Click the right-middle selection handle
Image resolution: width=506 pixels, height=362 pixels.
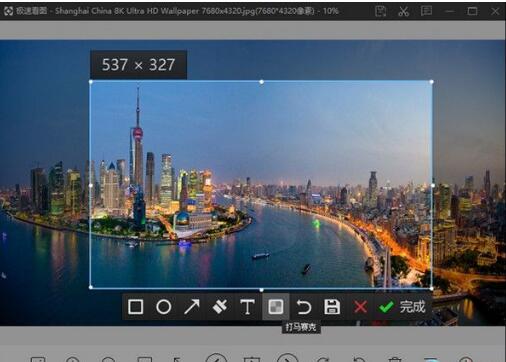click(432, 185)
